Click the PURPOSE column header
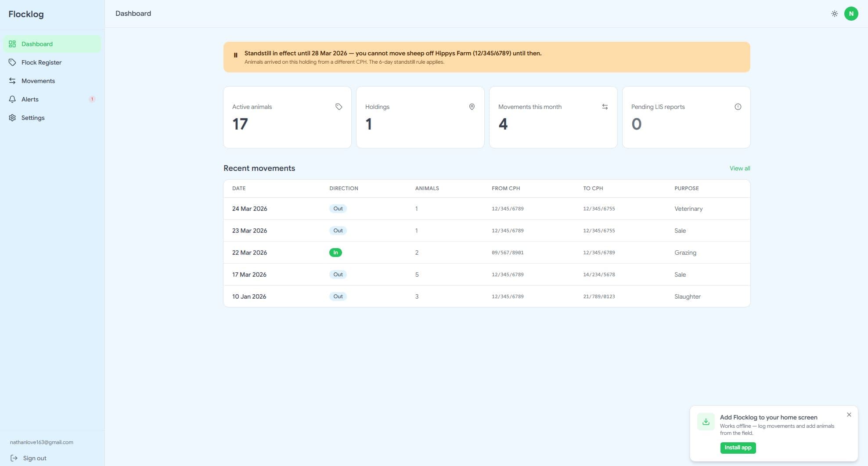 687,188
